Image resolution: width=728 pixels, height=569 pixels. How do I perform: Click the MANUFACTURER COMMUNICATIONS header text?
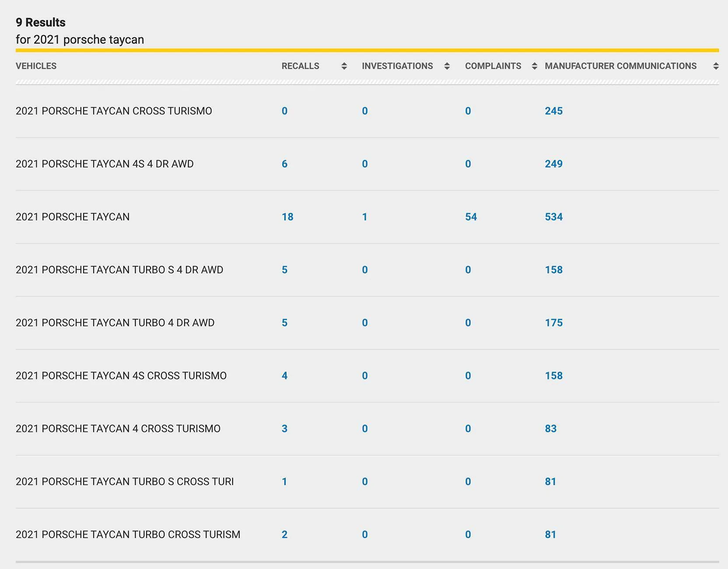click(x=621, y=66)
